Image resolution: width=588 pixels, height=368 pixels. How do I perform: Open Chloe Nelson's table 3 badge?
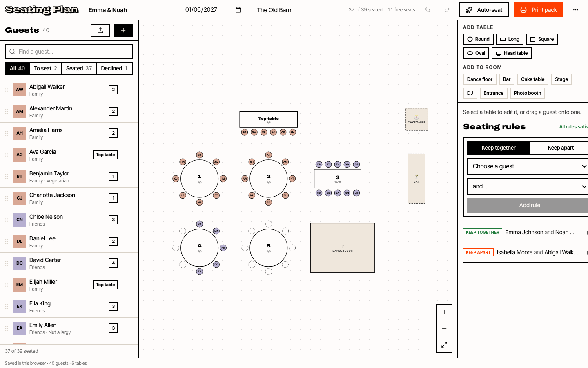click(x=114, y=220)
